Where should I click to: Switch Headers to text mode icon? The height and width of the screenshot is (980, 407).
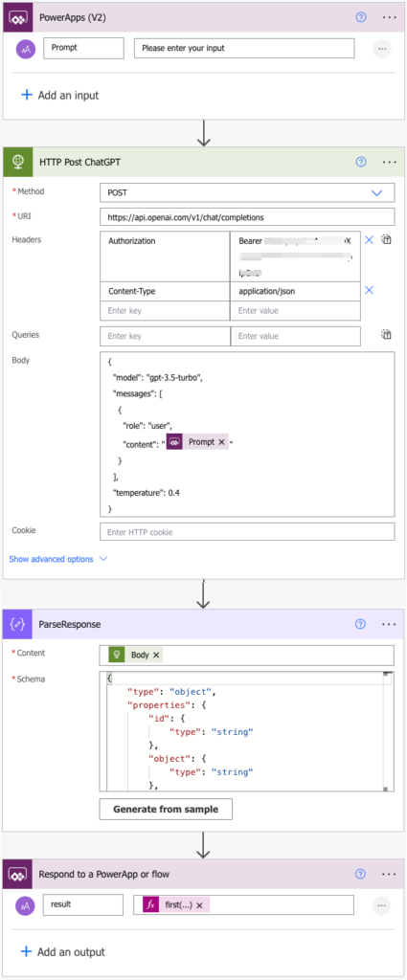[386, 240]
